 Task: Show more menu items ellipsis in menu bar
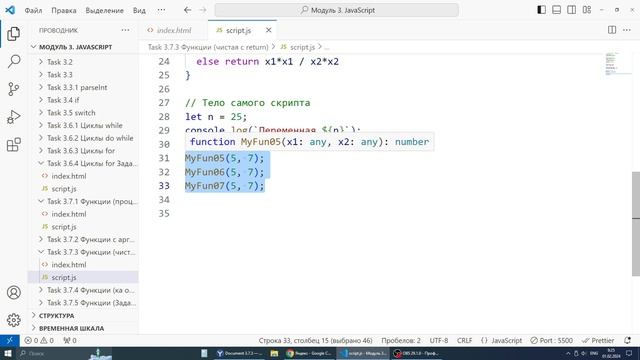pos(162,10)
